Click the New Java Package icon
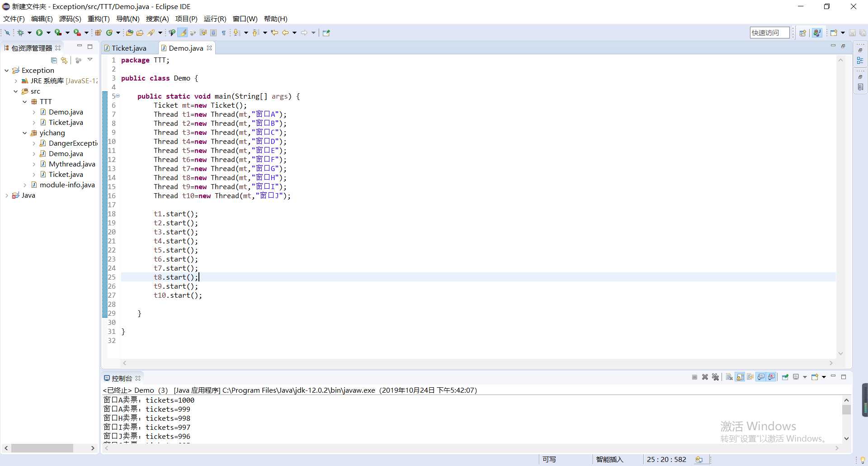Viewport: 868px width, 466px height. click(98, 33)
